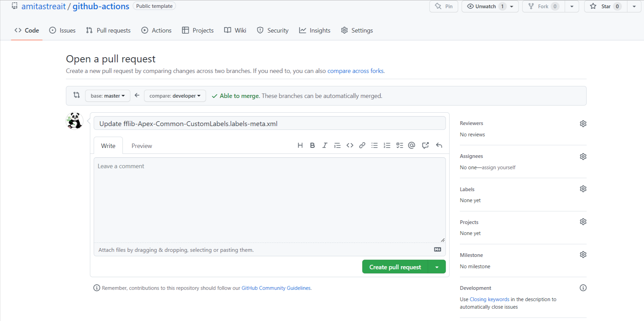This screenshot has width=644, height=321.
Task: Toggle bold formatting
Action: (x=312, y=145)
